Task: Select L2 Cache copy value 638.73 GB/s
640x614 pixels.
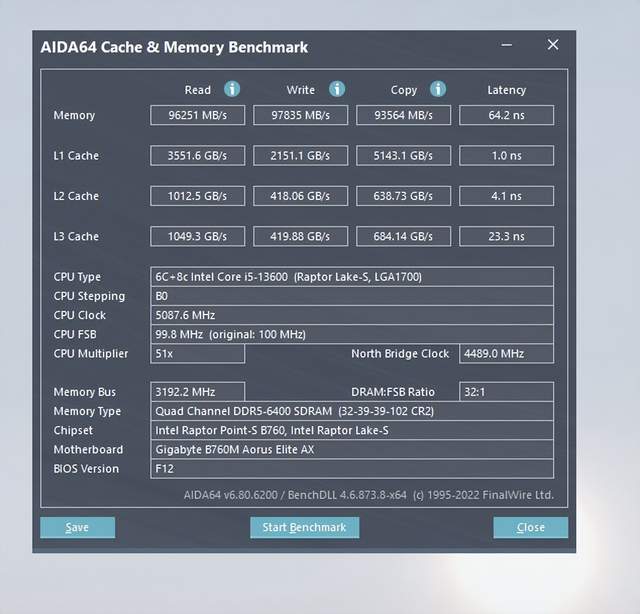Action: click(403, 196)
